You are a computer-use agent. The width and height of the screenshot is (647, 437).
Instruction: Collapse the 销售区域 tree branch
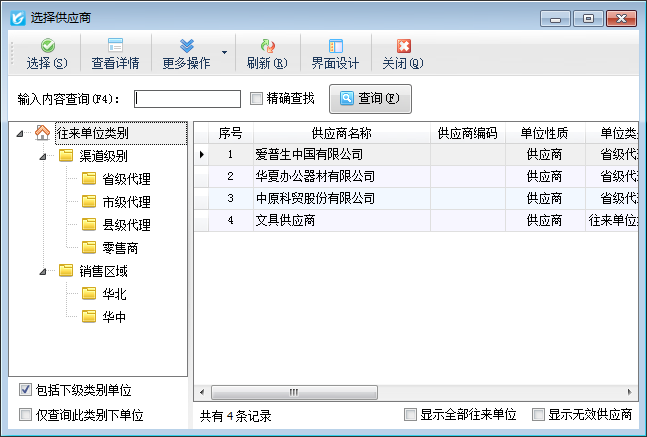[x=42, y=271]
